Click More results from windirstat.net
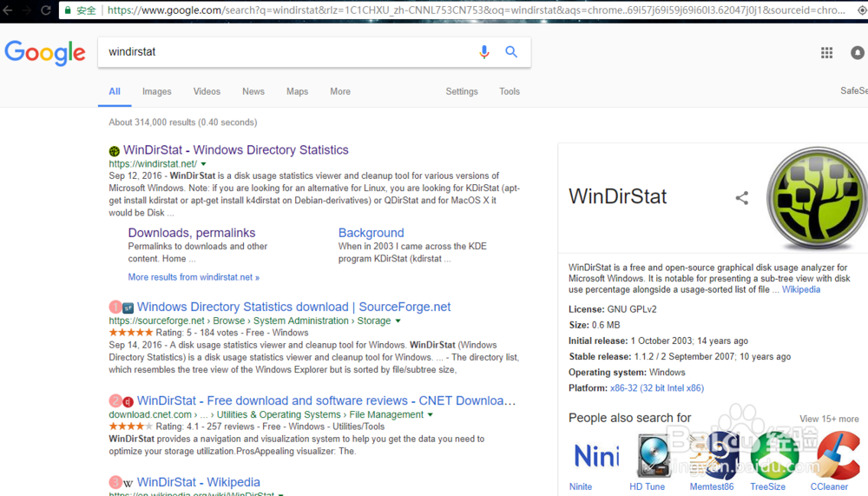 point(194,277)
